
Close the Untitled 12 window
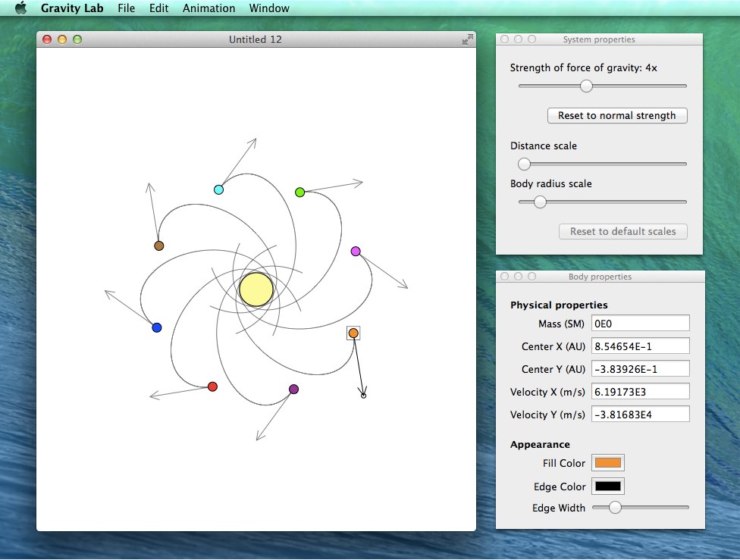point(47,39)
